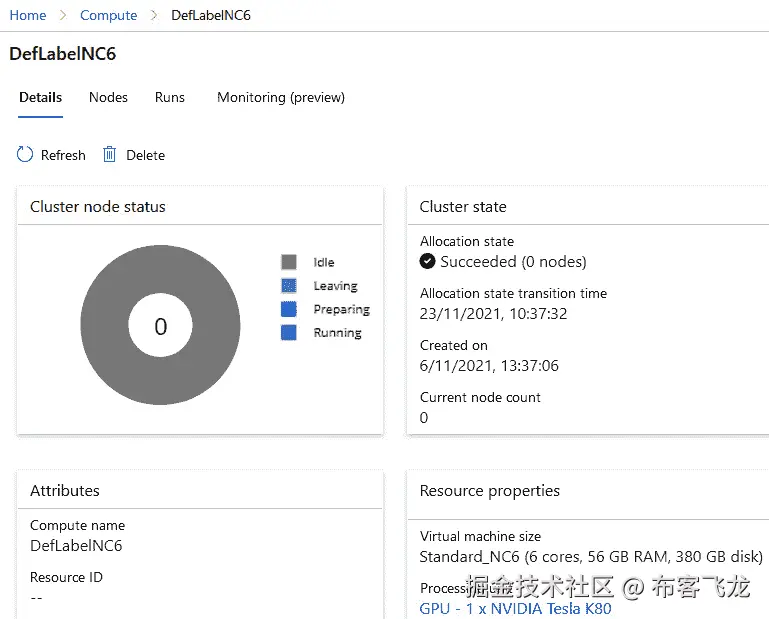Click the Idle legend label
Screen dimensions: 769x619
(x=324, y=262)
